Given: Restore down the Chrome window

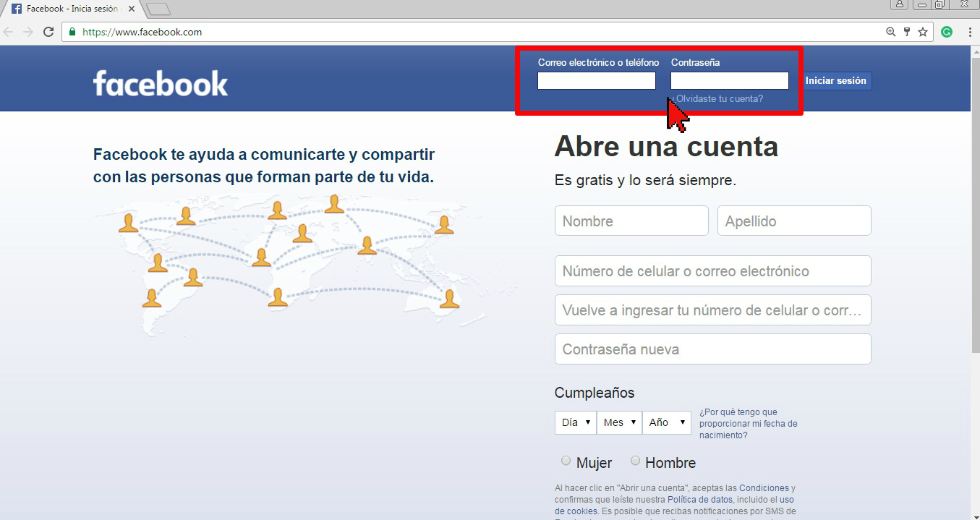Looking at the screenshot, I should click(x=939, y=4).
